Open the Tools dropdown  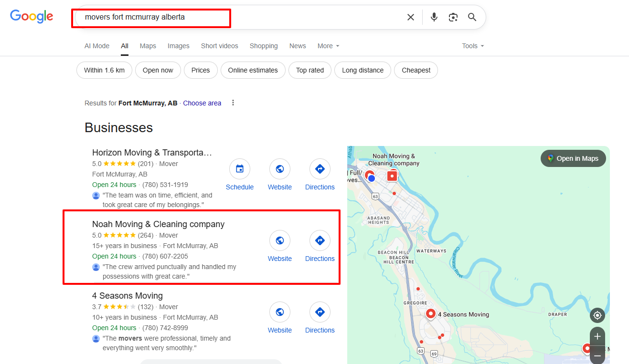click(x=473, y=46)
